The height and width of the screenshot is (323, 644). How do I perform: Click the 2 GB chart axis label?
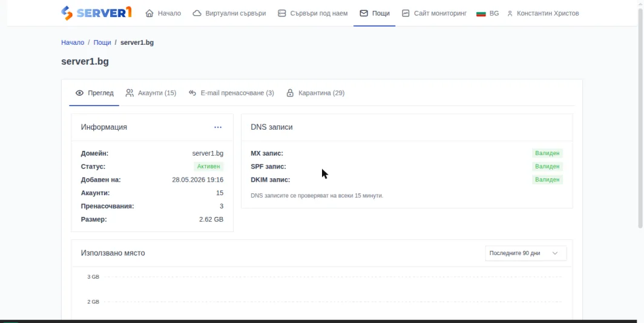pyautogui.click(x=93, y=302)
